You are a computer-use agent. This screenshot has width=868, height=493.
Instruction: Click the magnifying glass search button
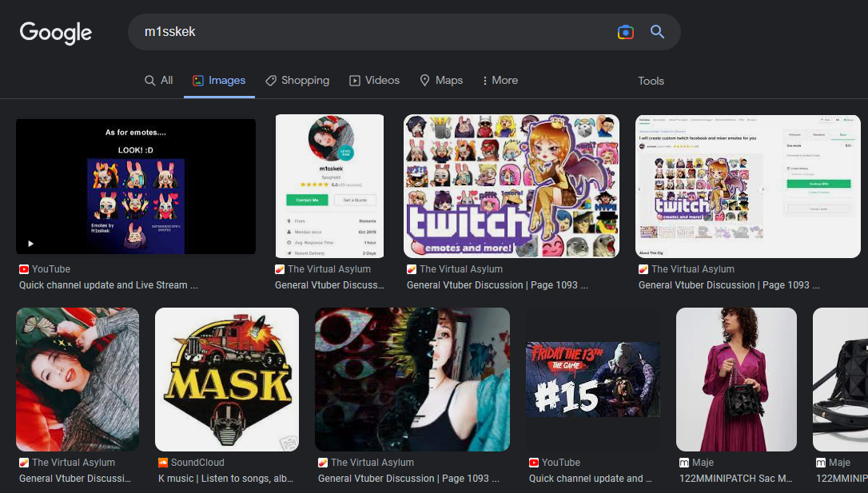tap(657, 31)
